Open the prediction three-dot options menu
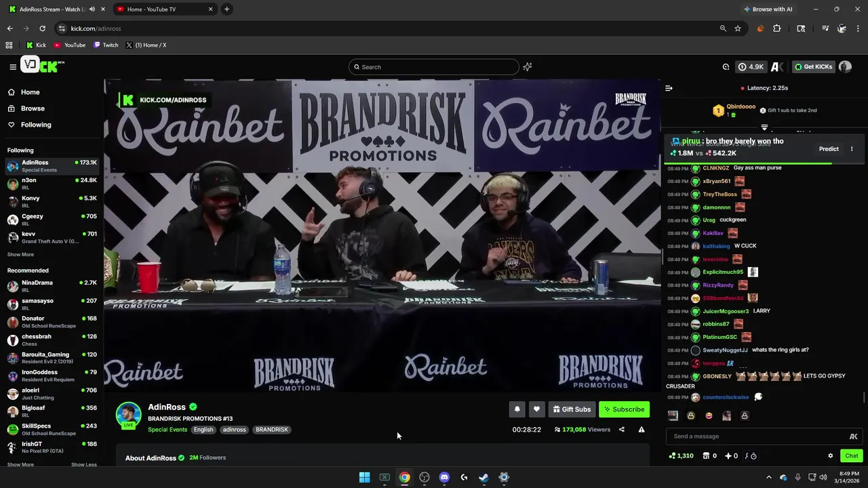 click(852, 149)
